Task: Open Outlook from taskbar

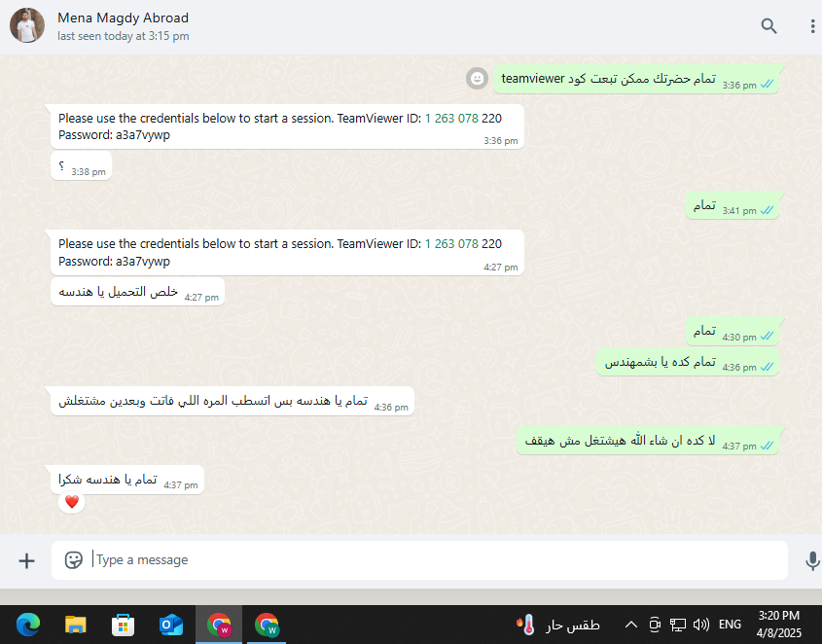Action: pos(171,625)
